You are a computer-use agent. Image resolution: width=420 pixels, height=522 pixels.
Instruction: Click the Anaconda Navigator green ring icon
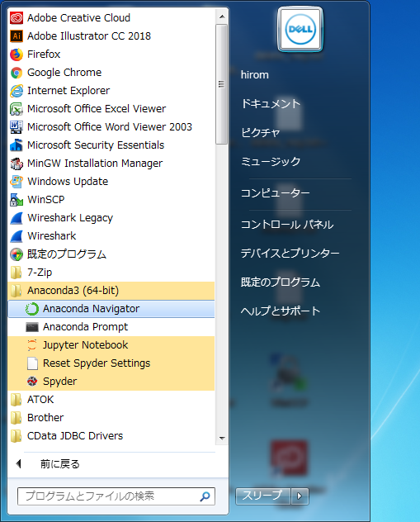(32, 309)
